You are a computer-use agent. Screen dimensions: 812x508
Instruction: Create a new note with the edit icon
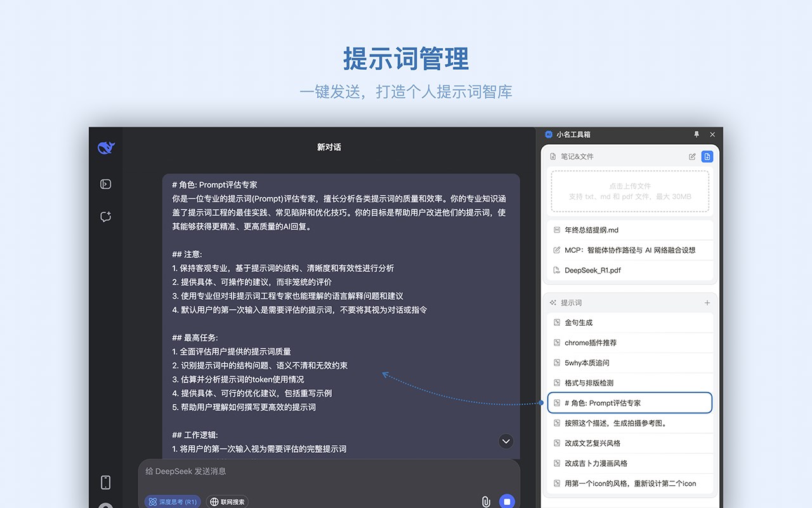pos(692,156)
